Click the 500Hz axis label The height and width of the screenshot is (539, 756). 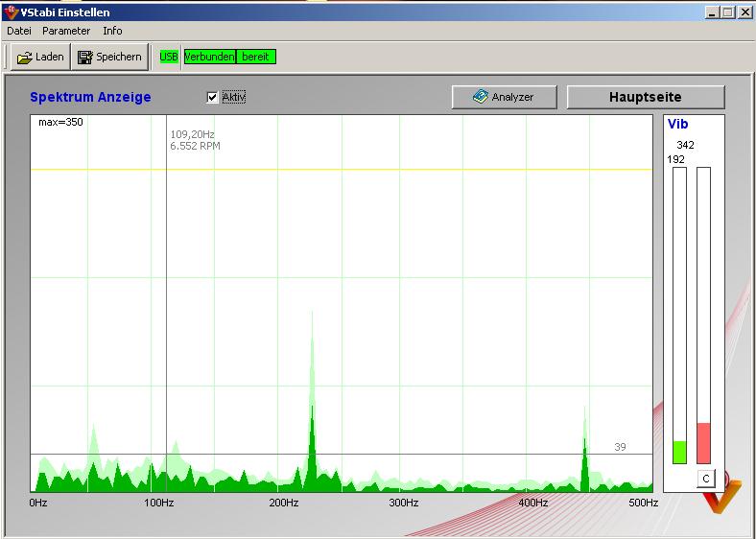[643, 503]
